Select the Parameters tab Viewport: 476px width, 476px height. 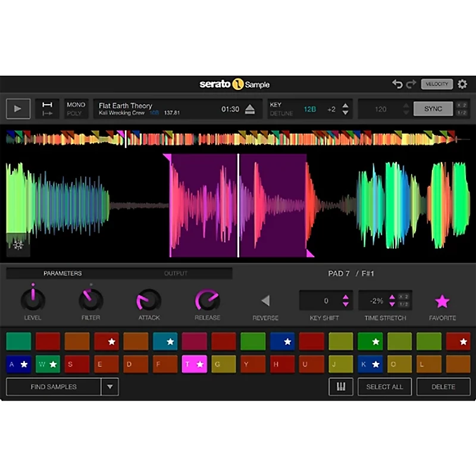pos(62,274)
